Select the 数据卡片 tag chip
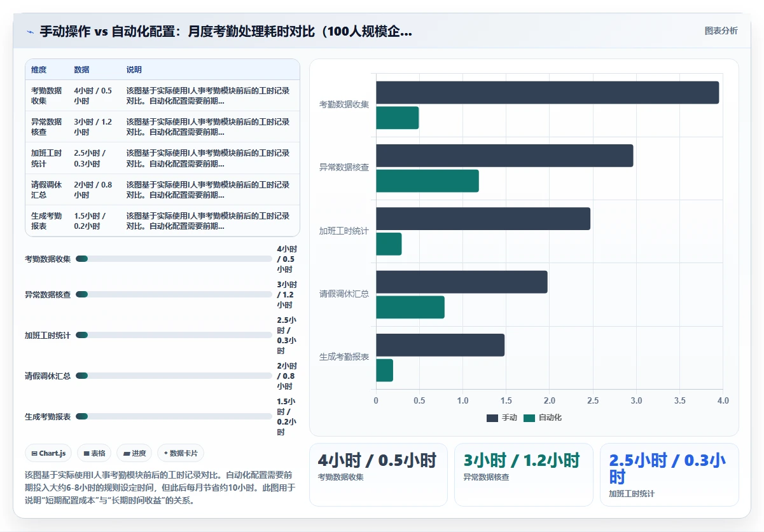This screenshot has width=764, height=532. 181,453
